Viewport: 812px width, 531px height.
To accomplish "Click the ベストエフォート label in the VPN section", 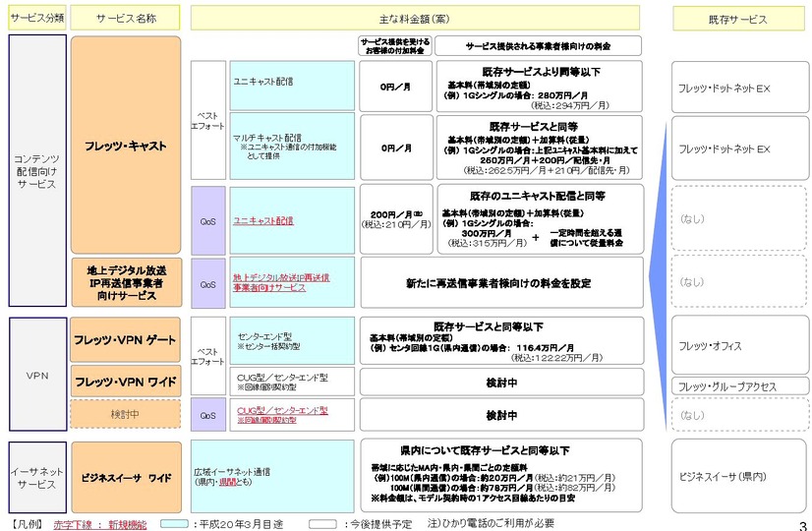I will coord(208,356).
